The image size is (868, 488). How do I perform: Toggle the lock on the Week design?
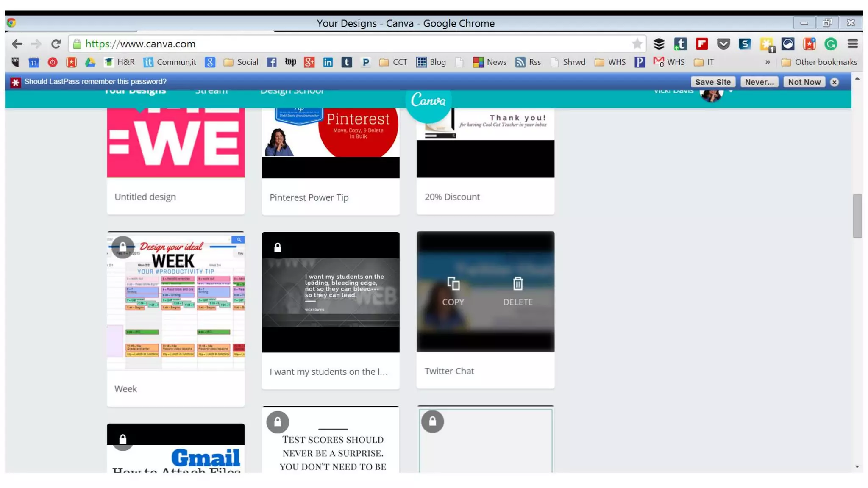coord(122,247)
